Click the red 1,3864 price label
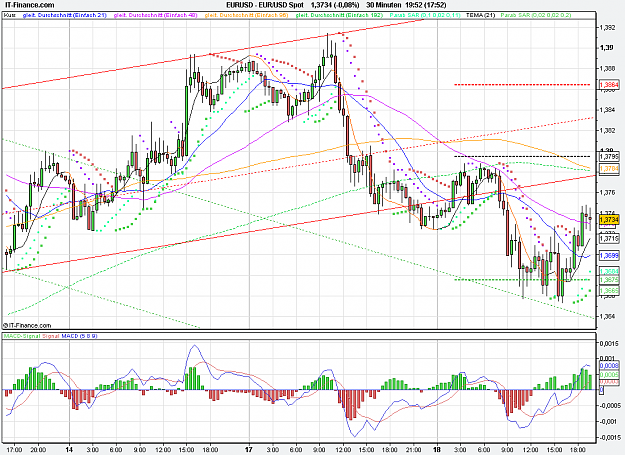This screenshot has height=455, width=625. pyautogui.click(x=609, y=85)
